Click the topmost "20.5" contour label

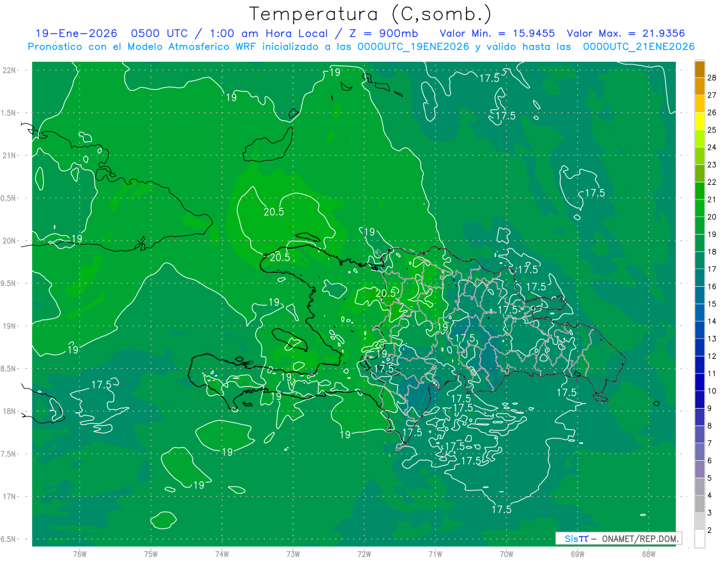[x=273, y=212]
